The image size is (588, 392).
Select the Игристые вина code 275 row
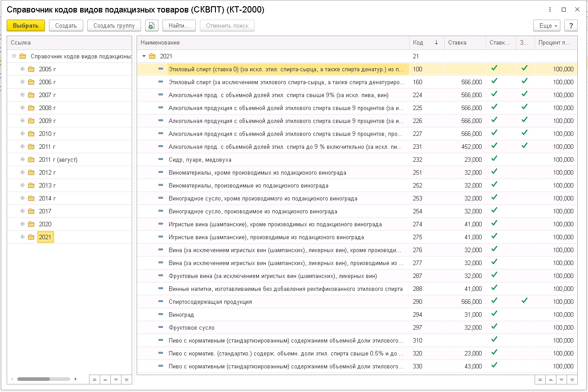tap(357, 237)
